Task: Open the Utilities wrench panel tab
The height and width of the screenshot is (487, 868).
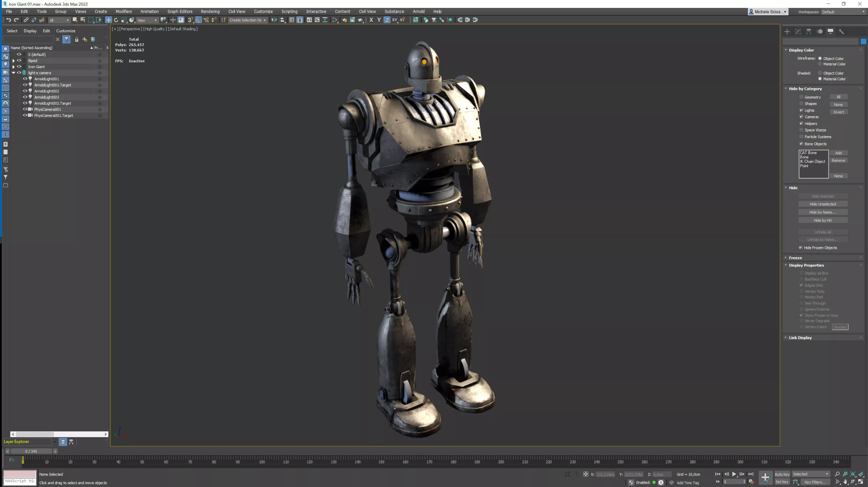Action: (841, 31)
